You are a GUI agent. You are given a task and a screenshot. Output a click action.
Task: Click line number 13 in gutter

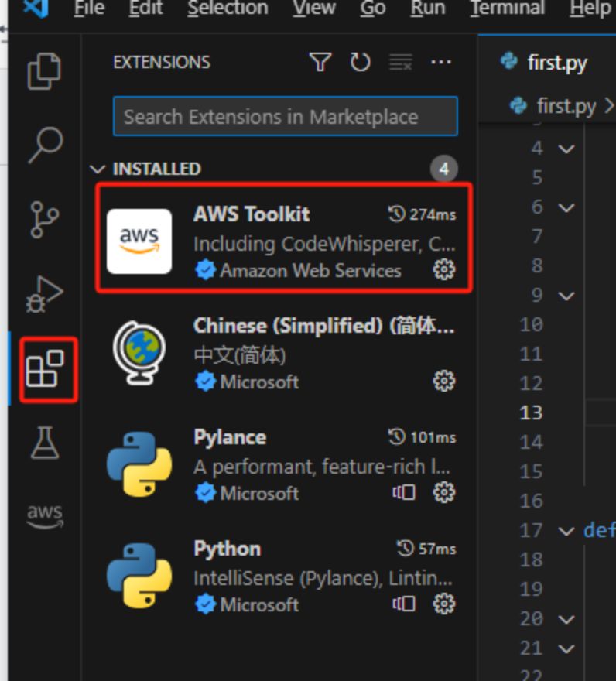(x=531, y=412)
